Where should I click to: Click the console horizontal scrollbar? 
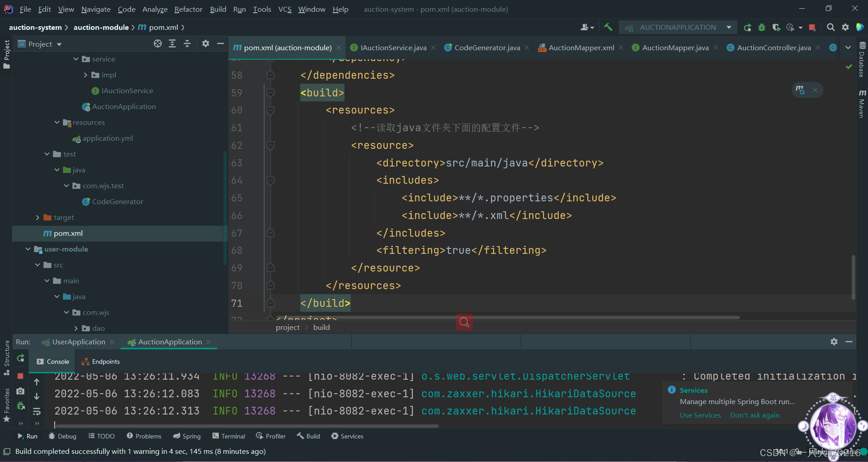click(246, 426)
